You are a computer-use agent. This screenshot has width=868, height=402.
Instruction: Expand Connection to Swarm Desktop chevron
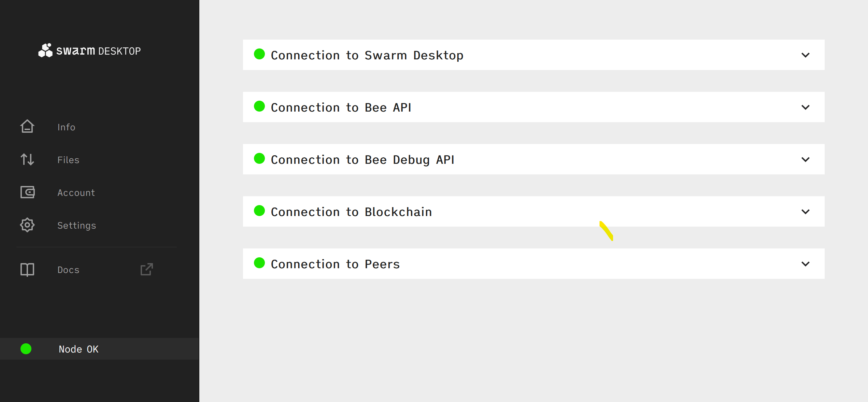[x=806, y=55]
